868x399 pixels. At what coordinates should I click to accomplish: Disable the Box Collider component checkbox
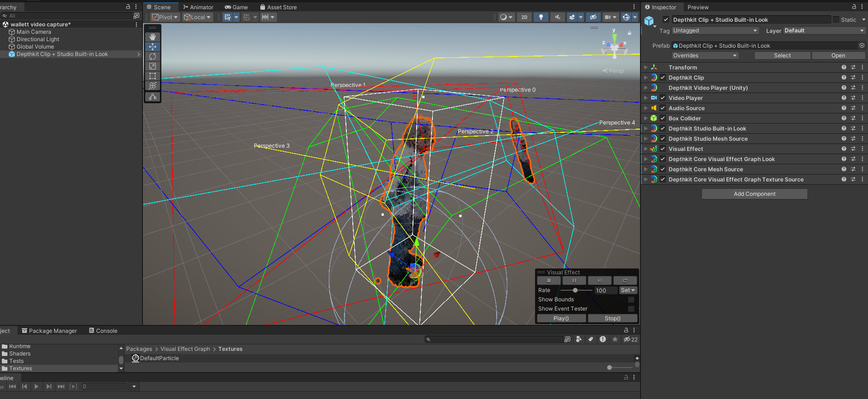(x=663, y=118)
